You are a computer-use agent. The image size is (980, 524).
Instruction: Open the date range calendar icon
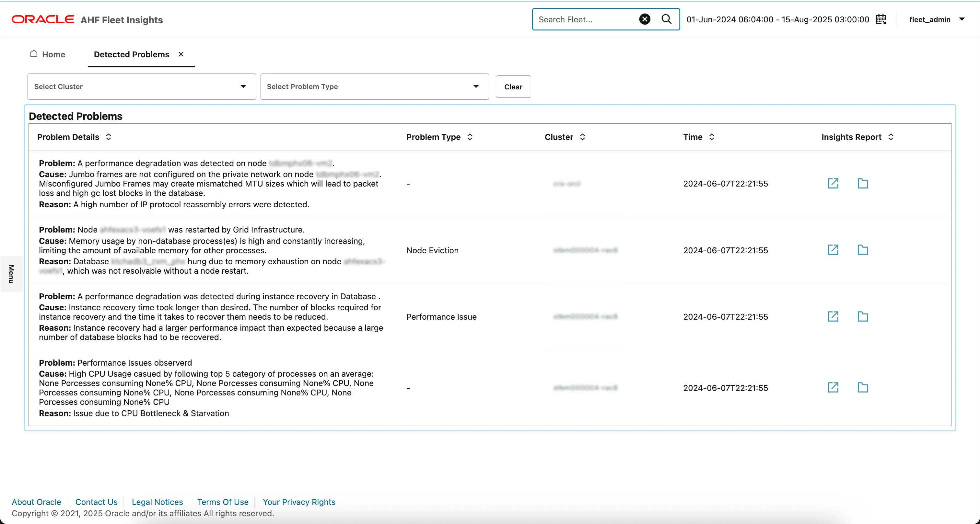[881, 19]
